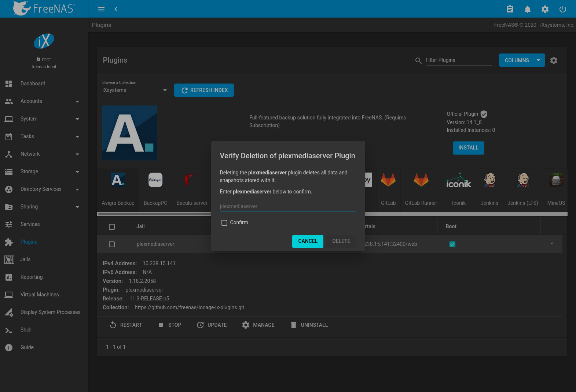This screenshot has width=576, height=392.
Task: Click the CANCEL button in dialog
Action: 308,241
